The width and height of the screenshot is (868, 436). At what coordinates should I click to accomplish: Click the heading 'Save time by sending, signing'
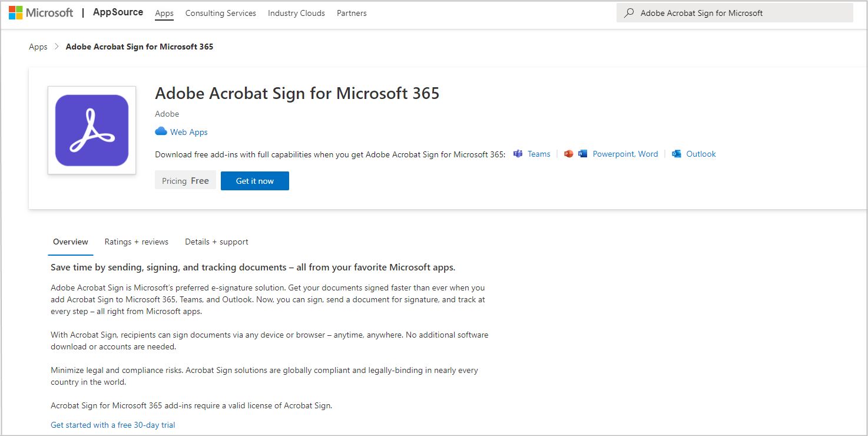pyautogui.click(x=253, y=267)
